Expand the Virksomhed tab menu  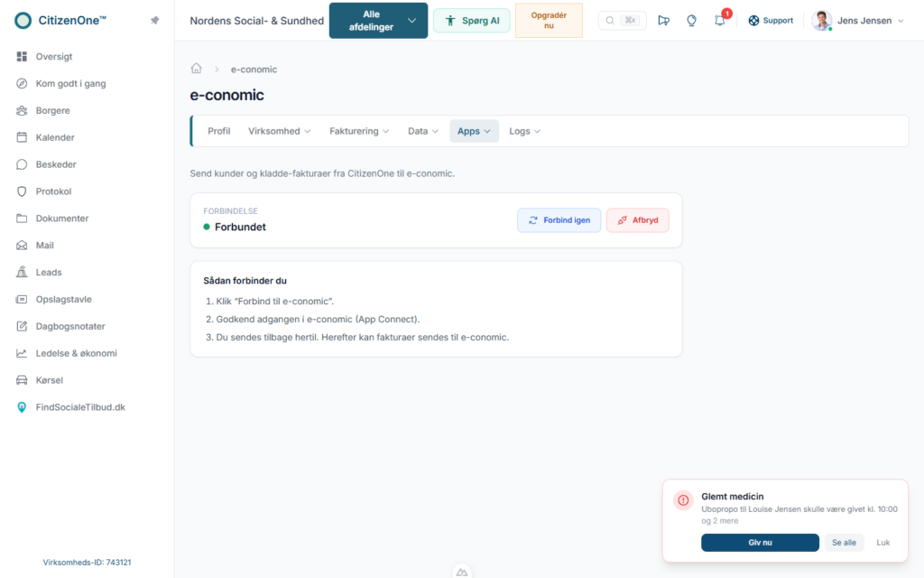[x=280, y=131]
